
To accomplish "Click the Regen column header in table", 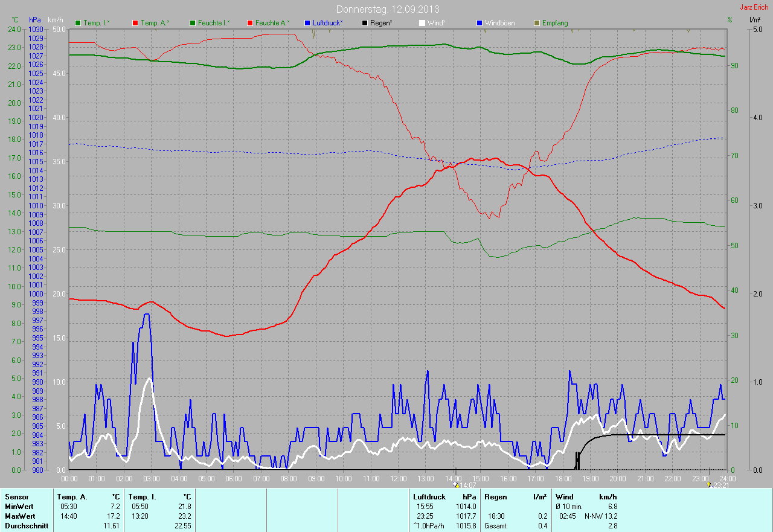I will 495,496.
